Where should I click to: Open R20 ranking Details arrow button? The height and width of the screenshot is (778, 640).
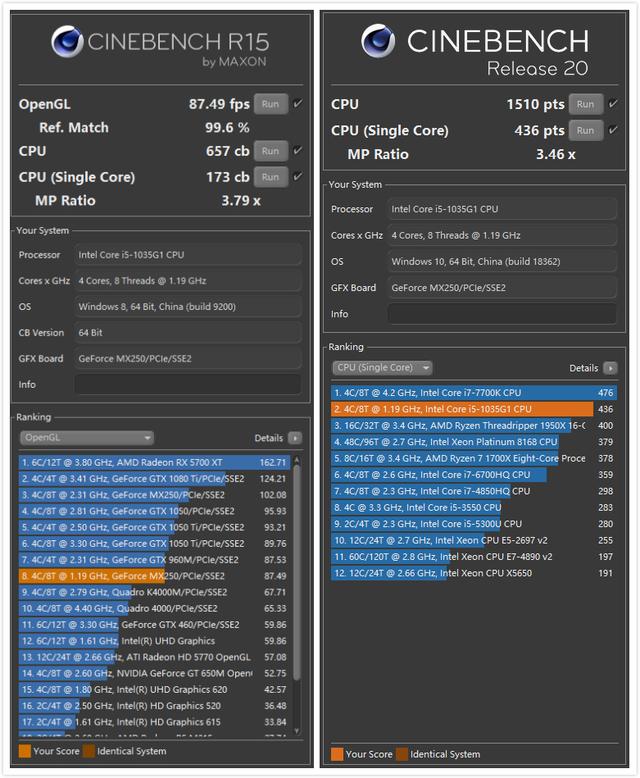click(x=610, y=368)
